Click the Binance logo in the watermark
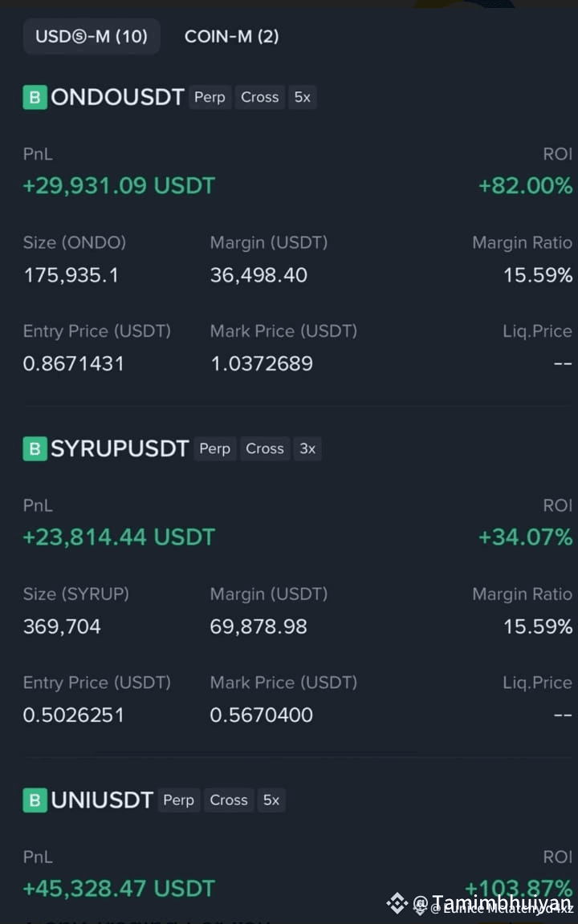 click(x=397, y=903)
